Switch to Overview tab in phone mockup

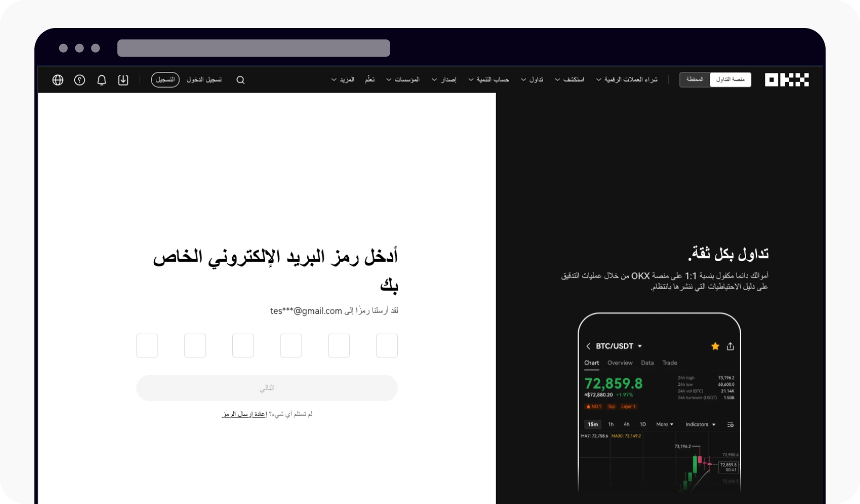pos(620,363)
